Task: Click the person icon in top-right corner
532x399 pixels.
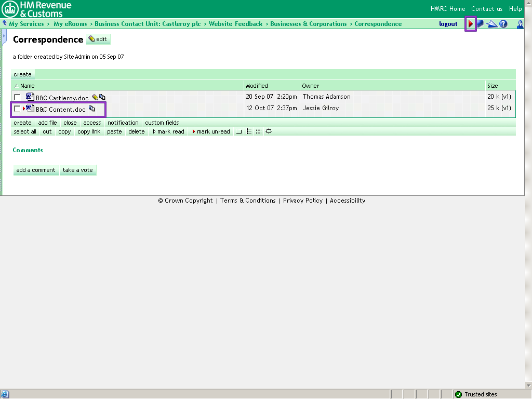Action: click(x=520, y=24)
